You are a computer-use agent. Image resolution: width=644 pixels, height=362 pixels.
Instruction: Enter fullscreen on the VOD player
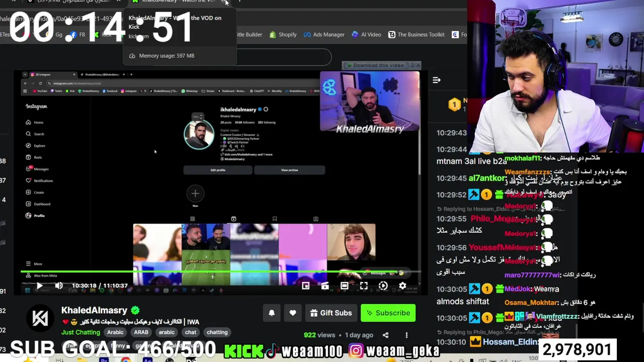pyautogui.click(x=364, y=286)
